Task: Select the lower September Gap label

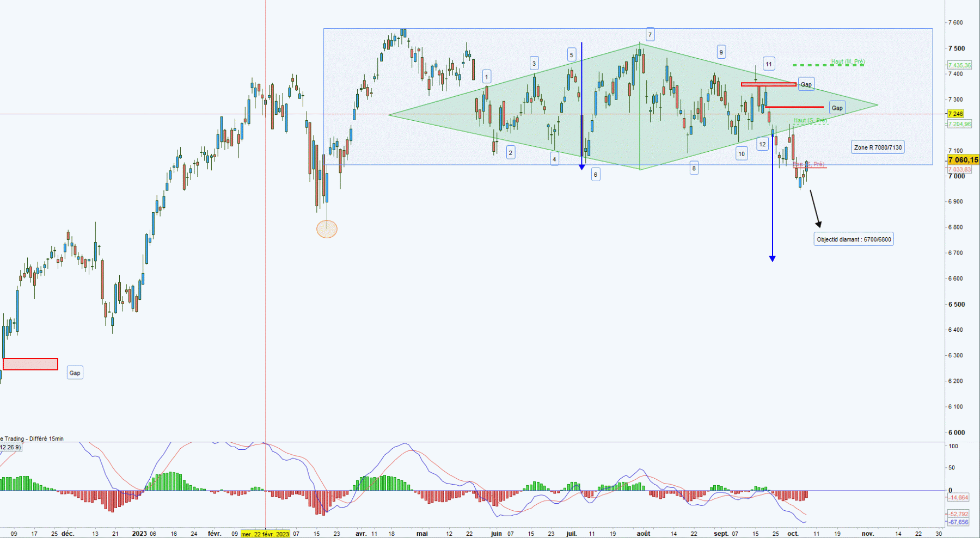Action: tap(837, 108)
